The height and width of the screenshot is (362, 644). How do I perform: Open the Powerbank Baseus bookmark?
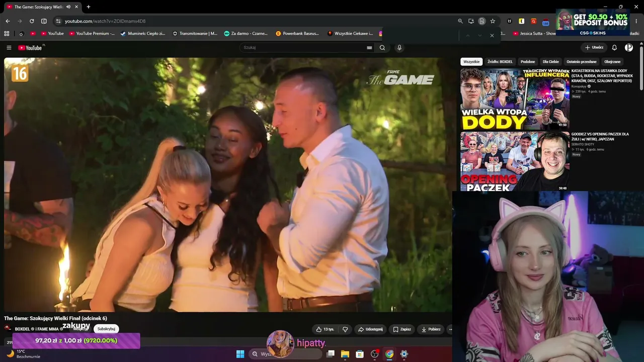(297, 34)
